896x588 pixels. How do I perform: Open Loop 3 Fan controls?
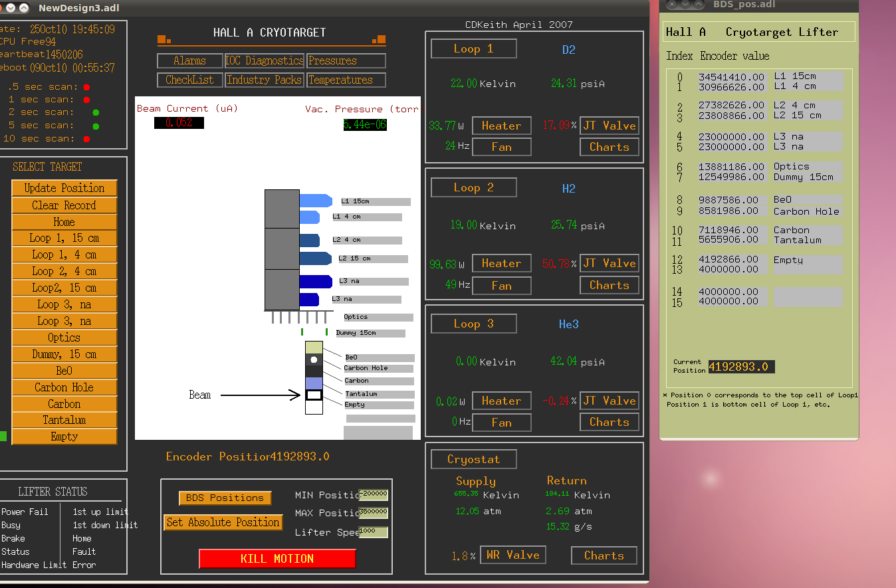tap(502, 422)
